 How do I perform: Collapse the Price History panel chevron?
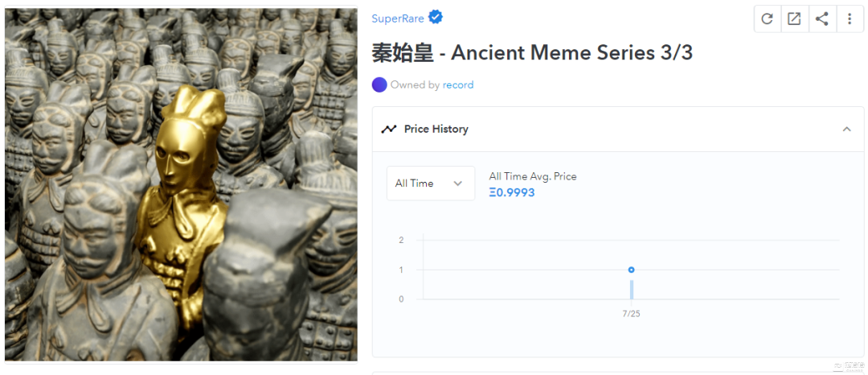[846, 129]
